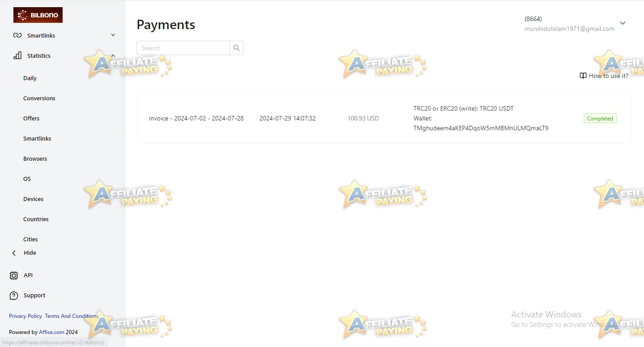View Countries statistics

(x=36, y=219)
